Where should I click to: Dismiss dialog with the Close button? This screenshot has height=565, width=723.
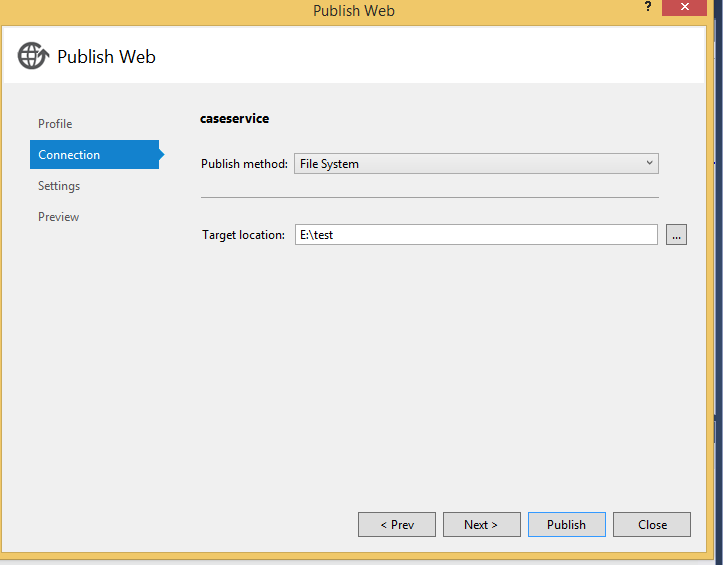[x=652, y=524]
